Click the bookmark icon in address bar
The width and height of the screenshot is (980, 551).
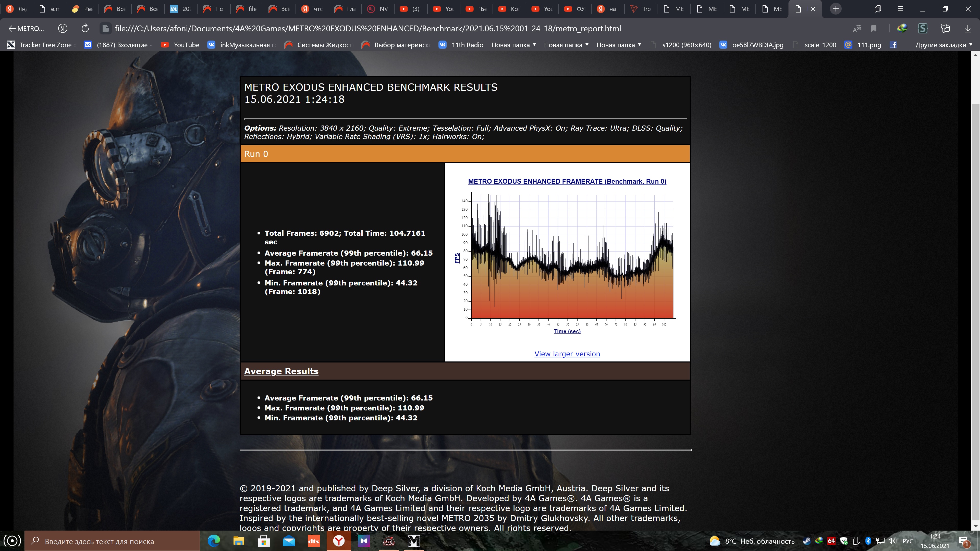pos(874,29)
